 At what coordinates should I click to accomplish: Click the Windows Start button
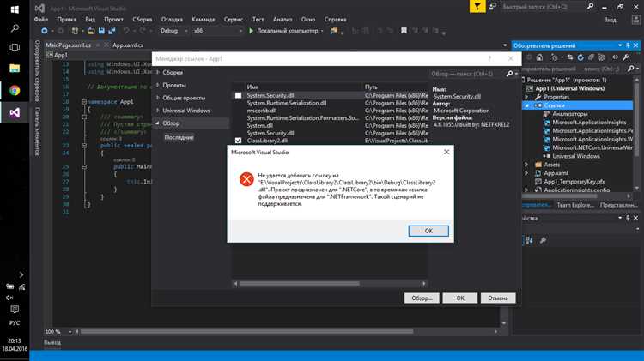point(15,9)
